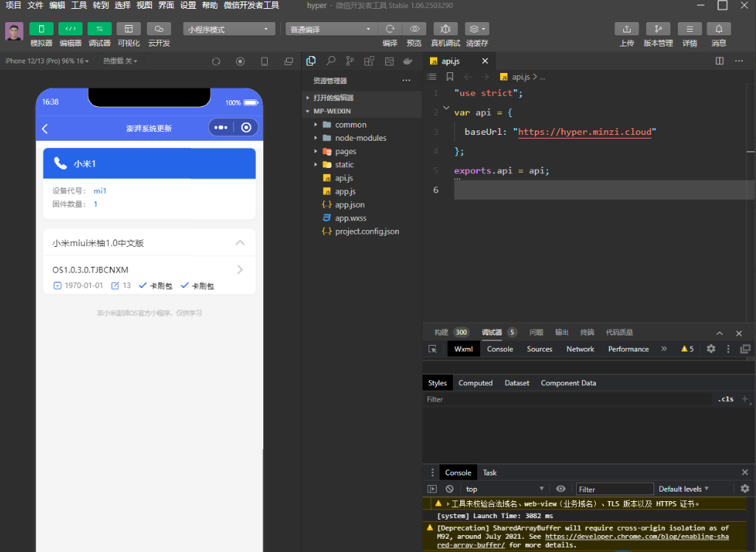Open the Cloud Development icon
Viewport: 756px width, 552px height.
159,29
